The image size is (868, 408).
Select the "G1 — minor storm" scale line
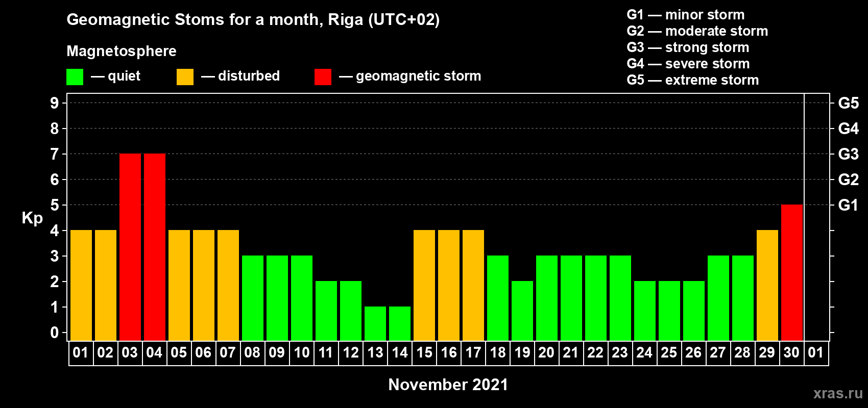tap(686, 15)
